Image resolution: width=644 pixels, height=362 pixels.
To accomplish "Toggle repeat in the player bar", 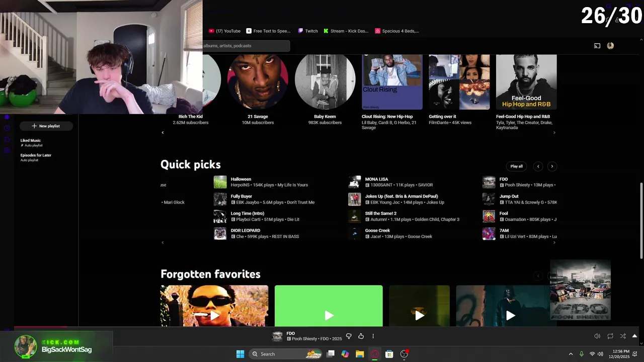I will (610, 336).
